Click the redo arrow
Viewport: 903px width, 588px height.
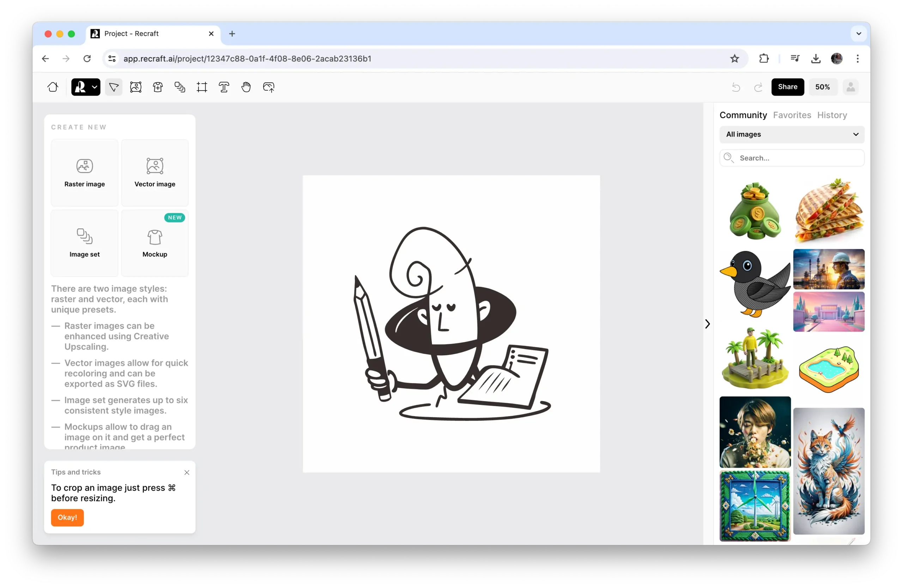click(758, 87)
